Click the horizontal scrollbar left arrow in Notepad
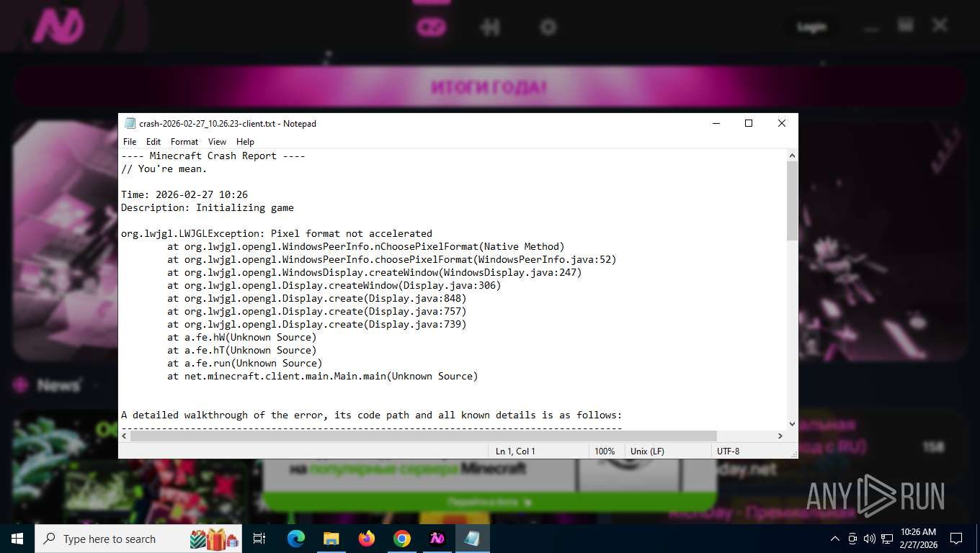Viewport: 980px width, 553px height. [125, 436]
